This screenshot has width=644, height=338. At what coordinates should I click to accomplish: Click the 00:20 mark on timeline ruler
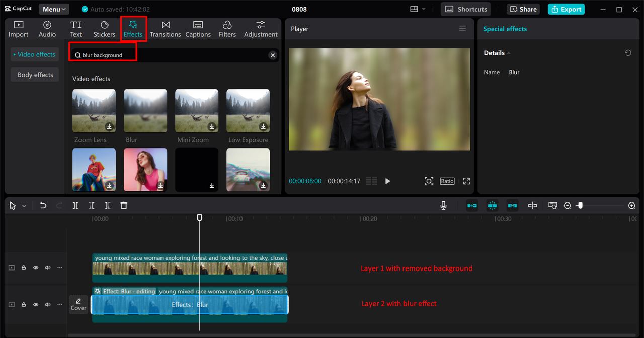tap(369, 219)
